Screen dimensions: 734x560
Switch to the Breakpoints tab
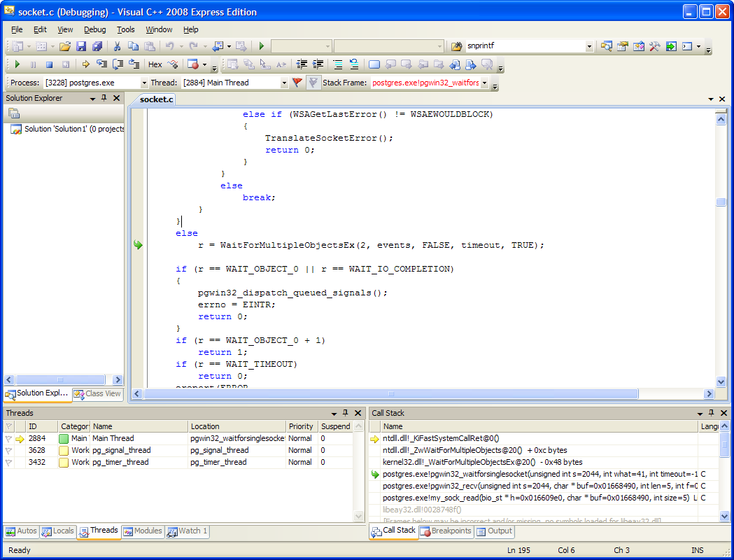pyautogui.click(x=446, y=531)
